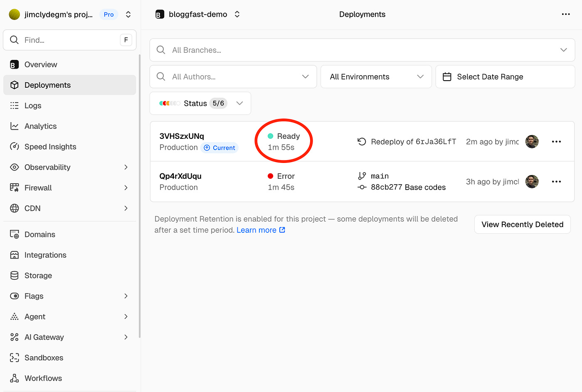Open the Overview page in sidebar
The width and height of the screenshot is (582, 392).
coord(69,64)
